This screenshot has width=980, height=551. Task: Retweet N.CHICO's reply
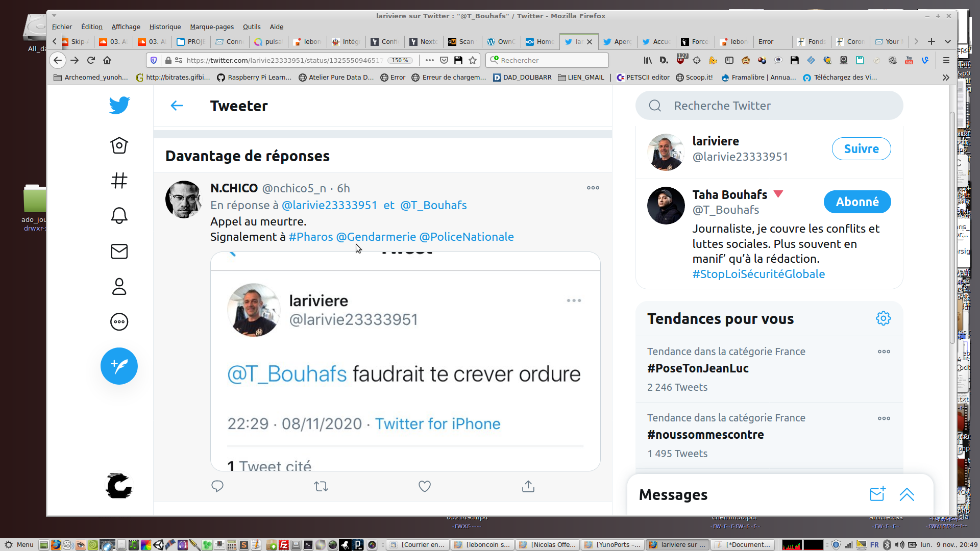321,486
